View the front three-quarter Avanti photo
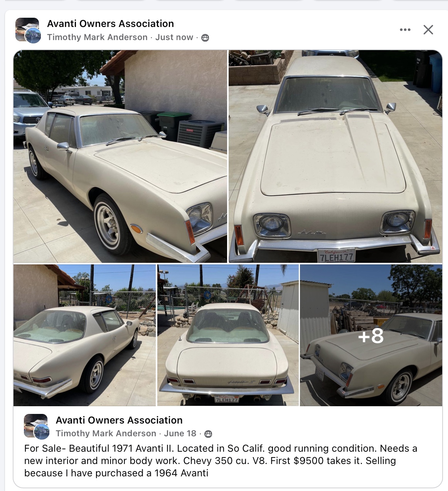Viewport: 448px width, 491px height. [x=120, y=156]
